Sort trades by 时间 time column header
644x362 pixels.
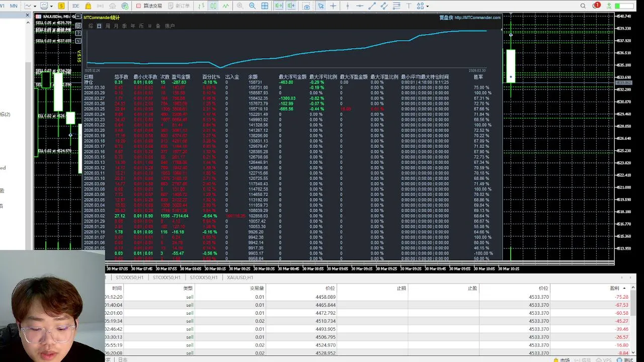coord(117,289)
